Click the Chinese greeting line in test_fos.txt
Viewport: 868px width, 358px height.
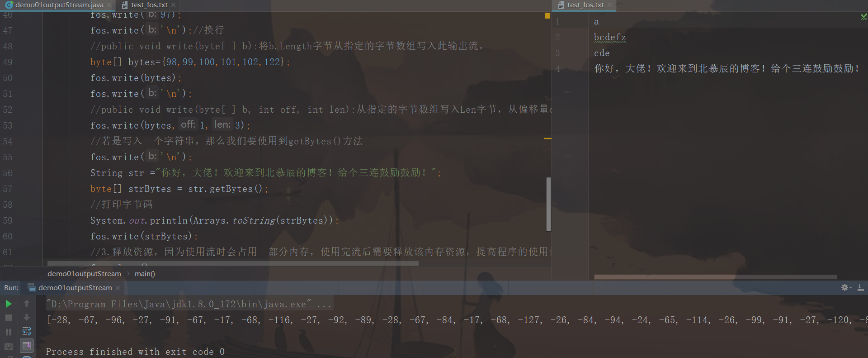pyautogui.click(x=727, y=69)
